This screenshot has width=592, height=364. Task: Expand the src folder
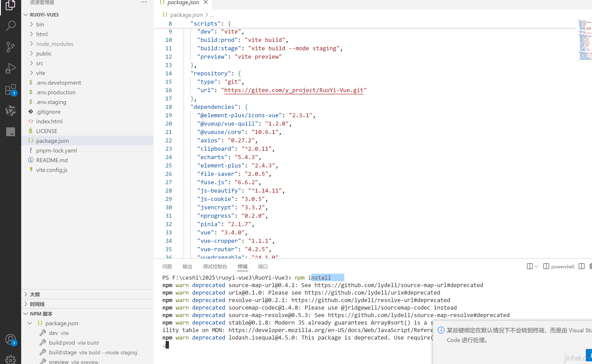[32, 63]
